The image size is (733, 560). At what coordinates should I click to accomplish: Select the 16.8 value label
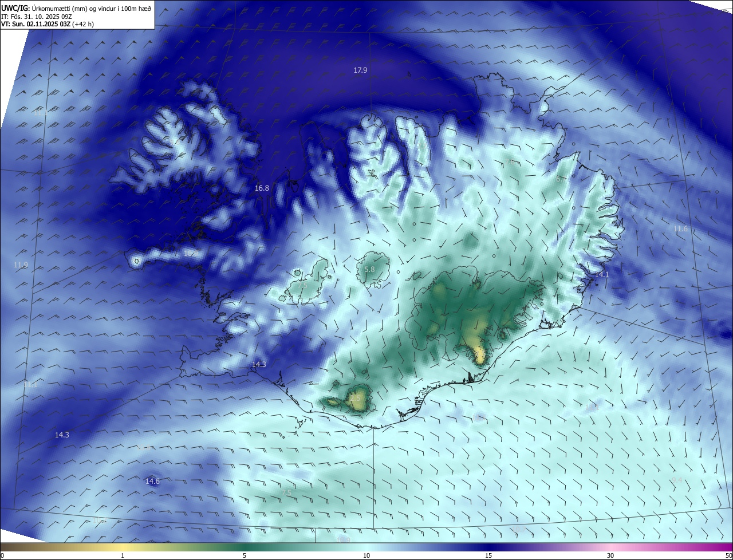click(262, 188)
